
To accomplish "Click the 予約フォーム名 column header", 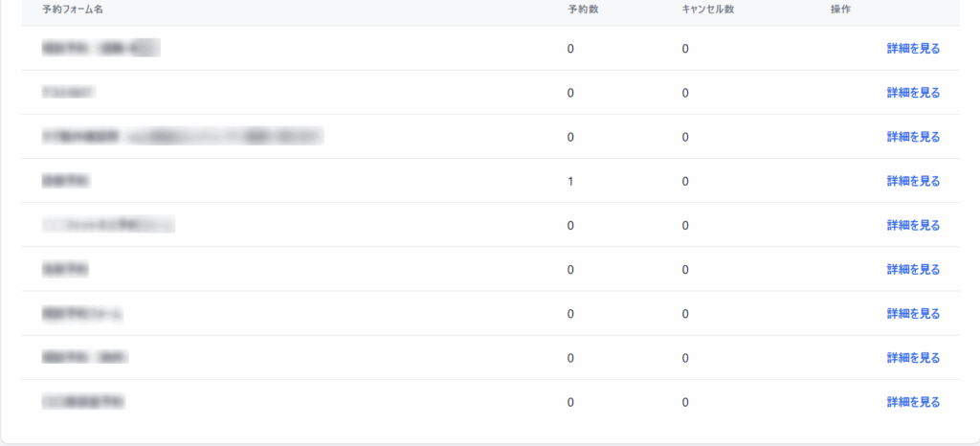I will [73, 10].
